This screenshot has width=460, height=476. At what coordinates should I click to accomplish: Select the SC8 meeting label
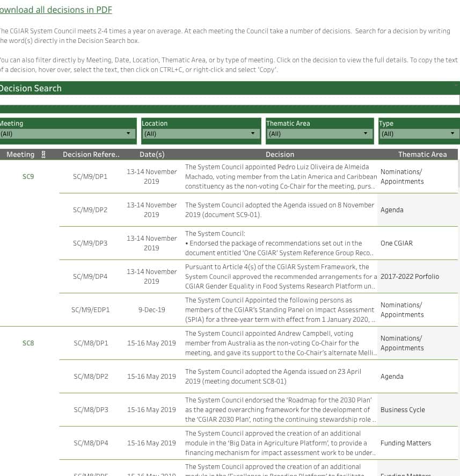coord(28,343)
